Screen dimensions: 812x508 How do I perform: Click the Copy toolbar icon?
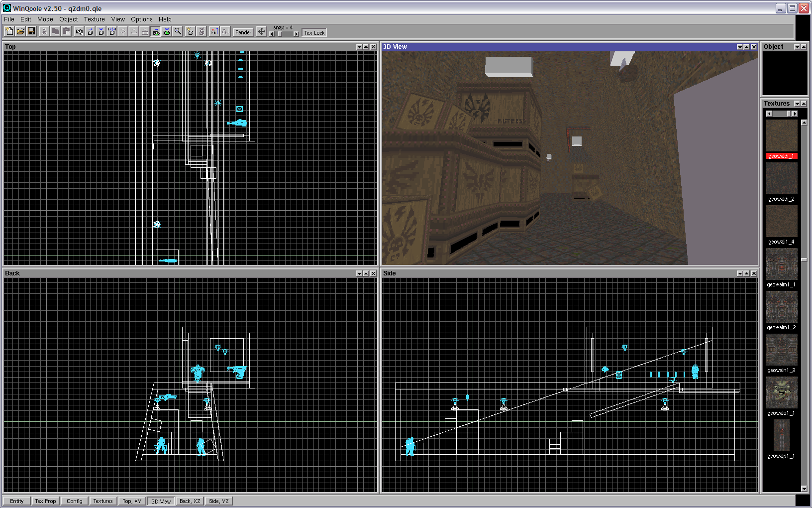55,31
